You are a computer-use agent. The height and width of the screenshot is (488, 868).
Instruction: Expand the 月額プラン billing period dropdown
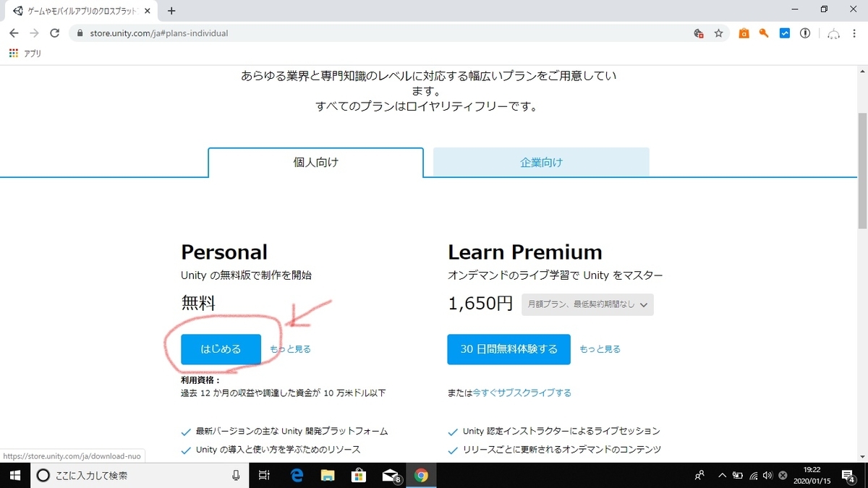point(587,304)
